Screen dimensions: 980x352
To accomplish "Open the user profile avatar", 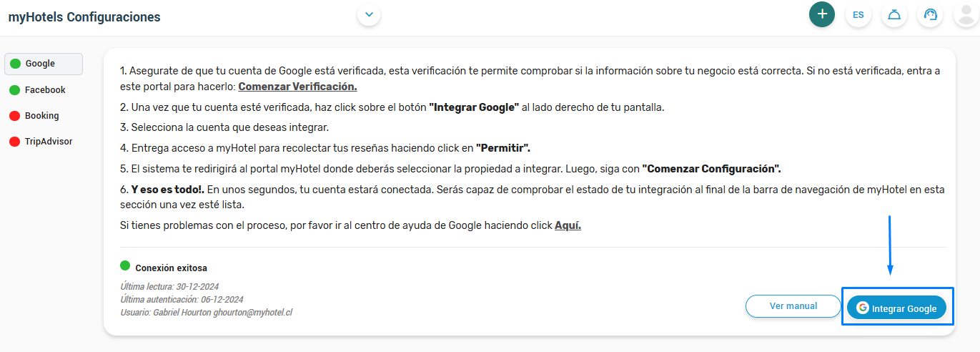I will coord(966,14).
